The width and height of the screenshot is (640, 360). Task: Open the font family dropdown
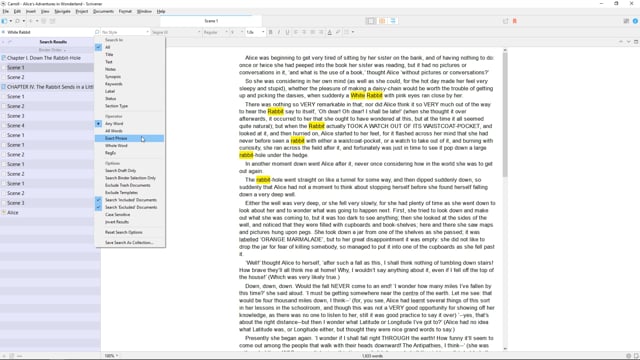176,32
